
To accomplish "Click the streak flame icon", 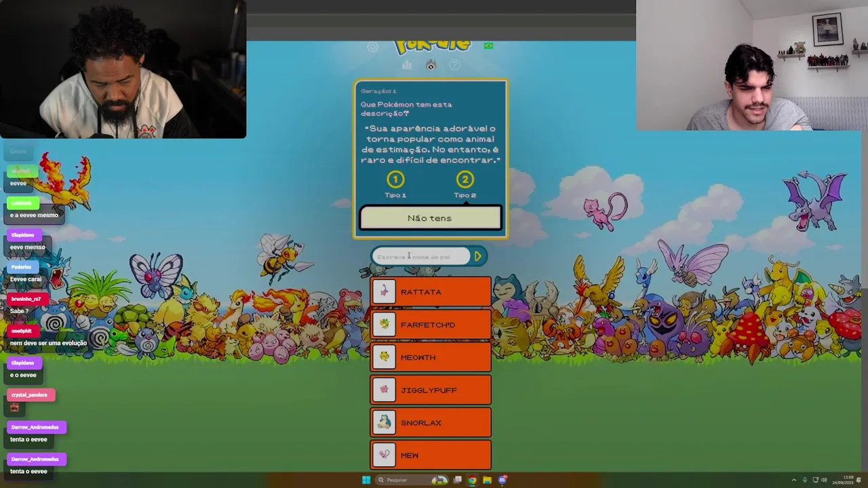I will coord(431,65).
